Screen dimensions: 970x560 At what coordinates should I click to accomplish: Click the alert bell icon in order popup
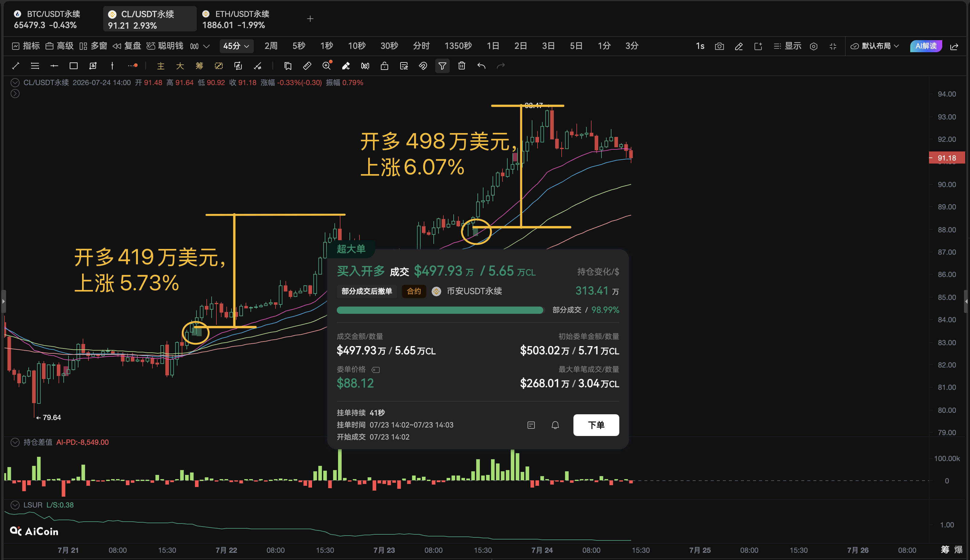pyautogui.click(x=555, y=425)
